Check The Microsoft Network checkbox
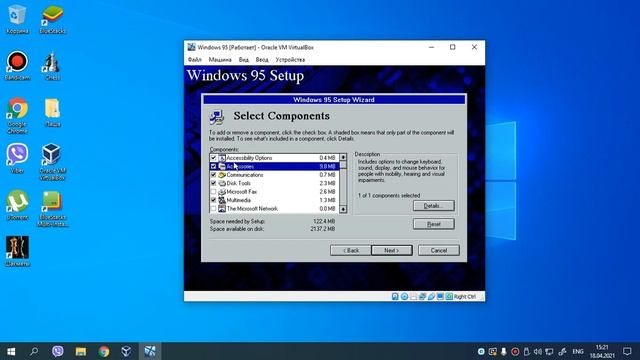 (213, 209)
